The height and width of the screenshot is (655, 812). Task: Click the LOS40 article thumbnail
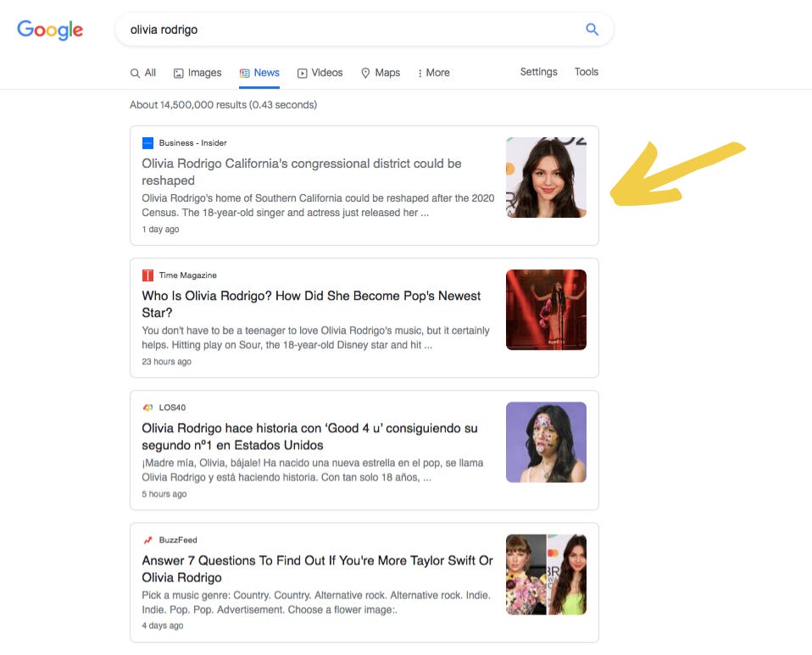547,442
